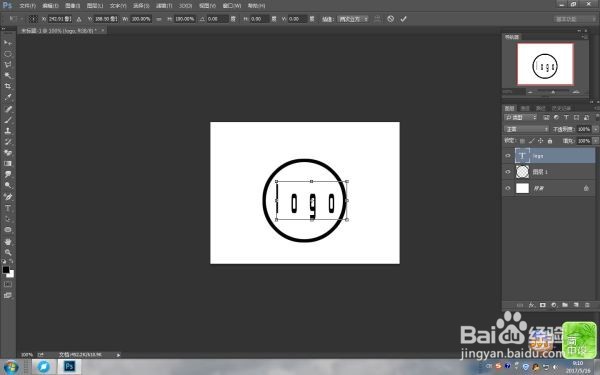Select the Polygonal Lasso tool

coord(8,65)
